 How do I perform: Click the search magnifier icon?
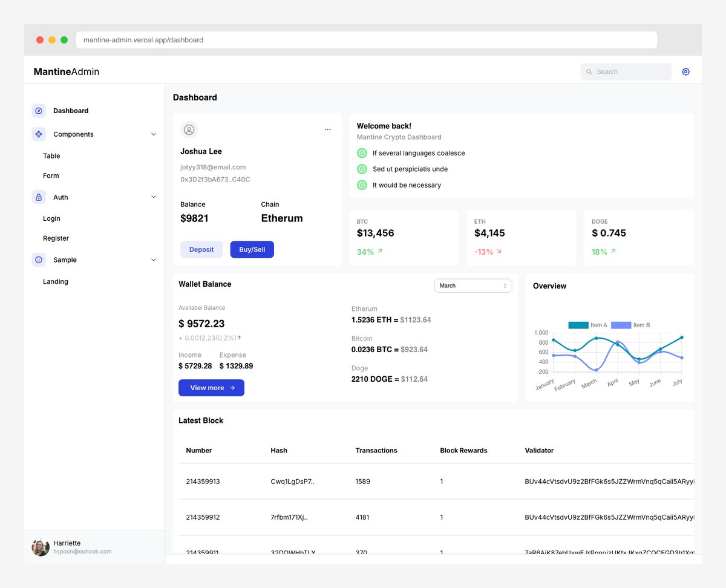[589, 71]
